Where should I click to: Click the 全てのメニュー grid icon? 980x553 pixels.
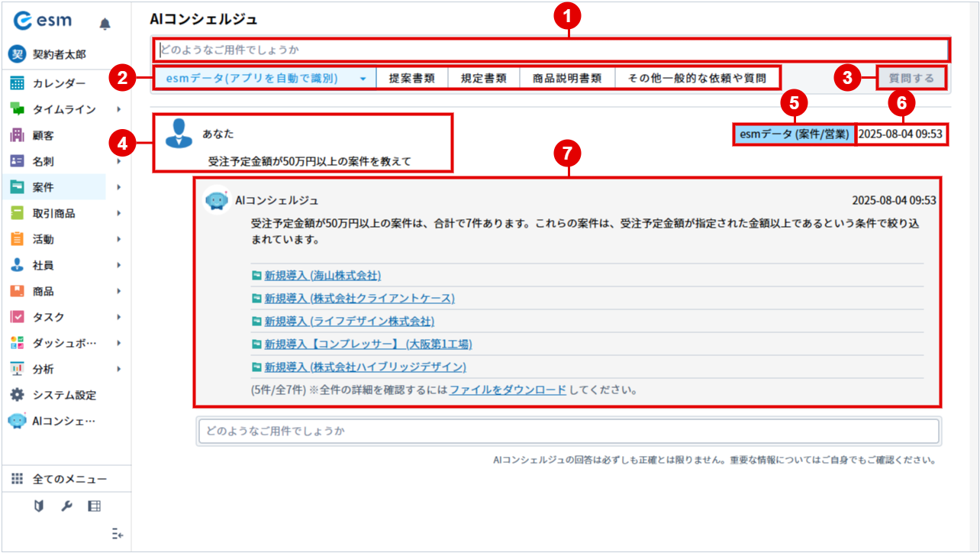[18, 479]
